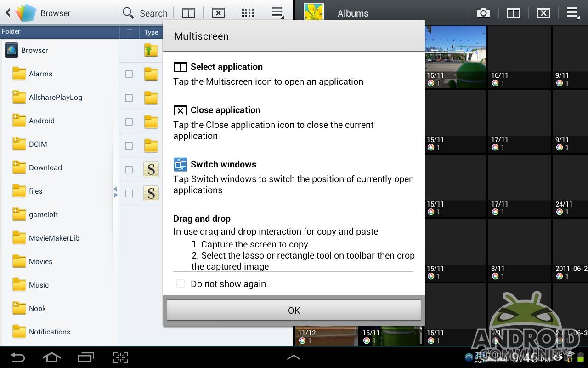Switch Browser to grid view icon
Image resolution: width=588 pixels, height=368 pixels.
point(248,13)
